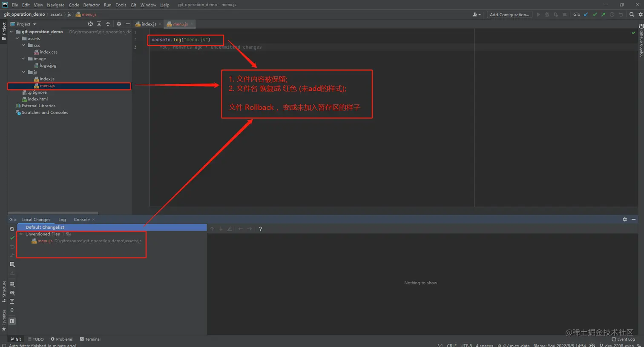Open the Git menu in the menu bar
The image size is (644, 347).
(x=133, y=5)
